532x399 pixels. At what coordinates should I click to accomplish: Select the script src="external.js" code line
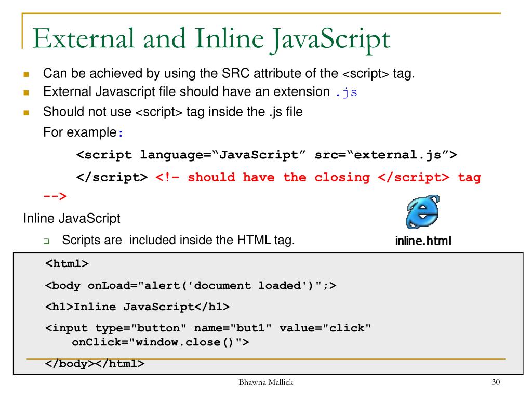267,155
